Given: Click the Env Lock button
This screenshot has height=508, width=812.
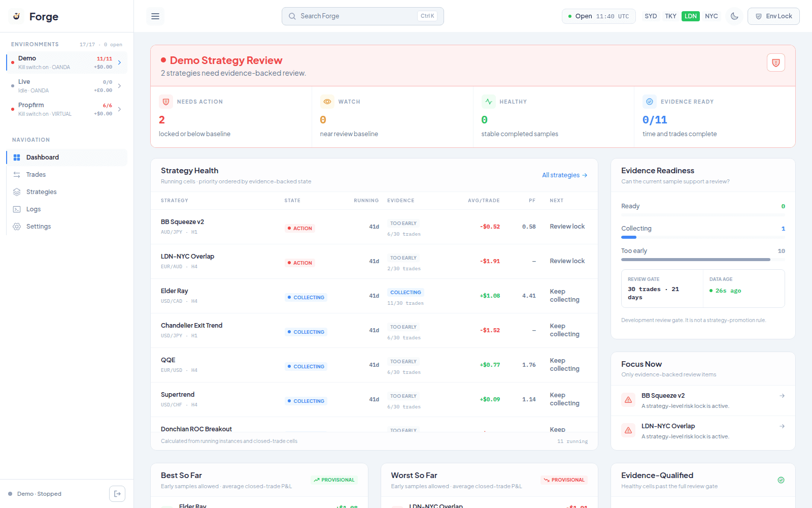Looking at the screenshot, I should [773, 16].
